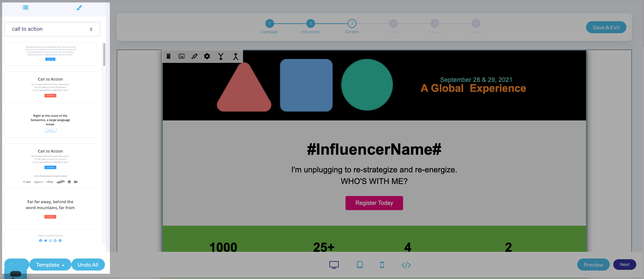The height and width of the screenshot is (279, 644).
Task: Expand the Template dropdown menu
Action: coord(50,265)
